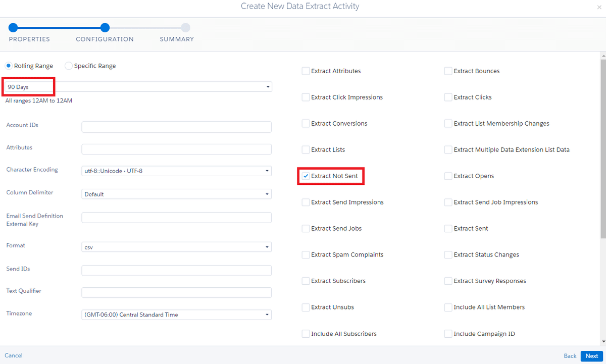Screen dimensions: 606x364
Task: Open the 90 Days range dropdown
Action: click(138, 87)
